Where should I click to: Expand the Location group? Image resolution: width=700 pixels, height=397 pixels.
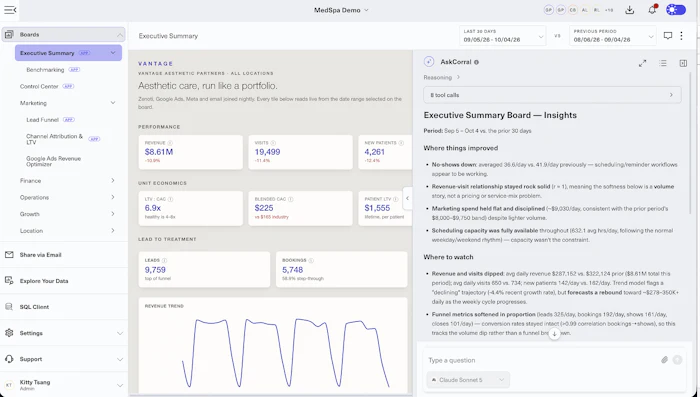67,230
